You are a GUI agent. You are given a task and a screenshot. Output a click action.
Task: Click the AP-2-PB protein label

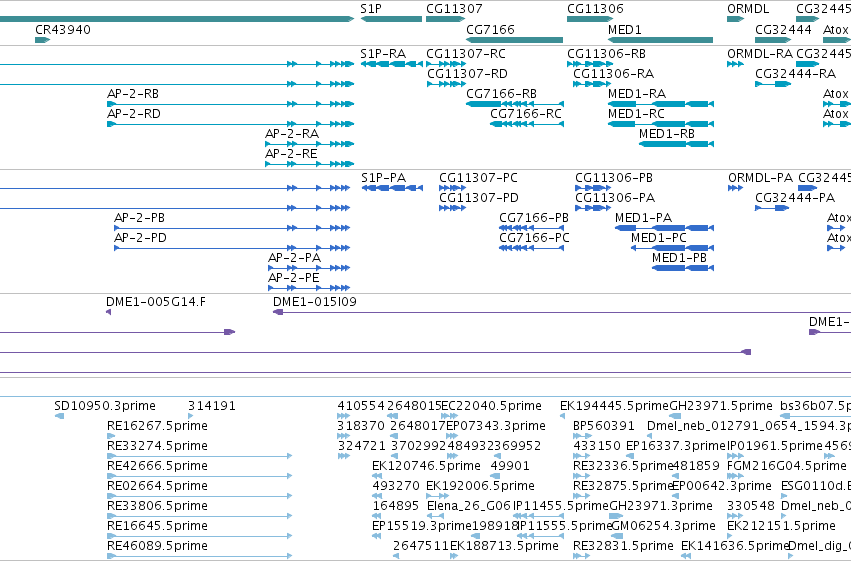[x=139, y=218]
